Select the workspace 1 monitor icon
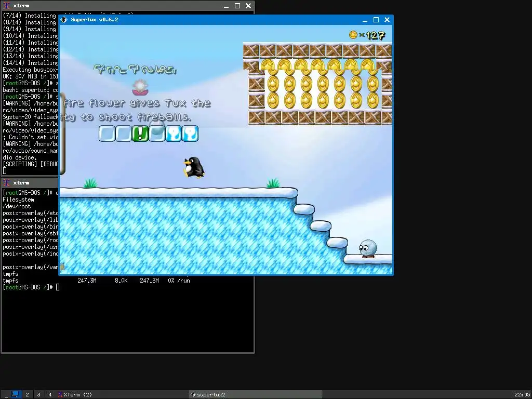The width and height of the screenshot is (532, 399). [15, 394]
